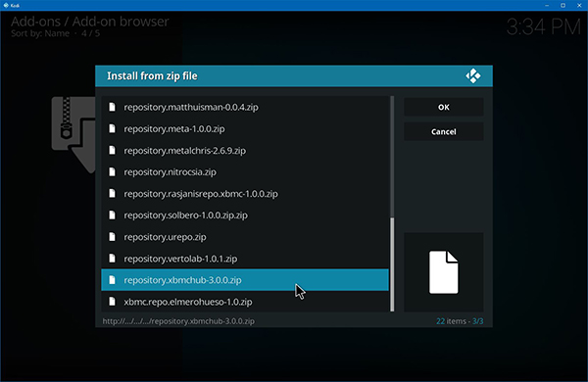Select repository.metalchris-2.6.9.zip

point(245,151)
